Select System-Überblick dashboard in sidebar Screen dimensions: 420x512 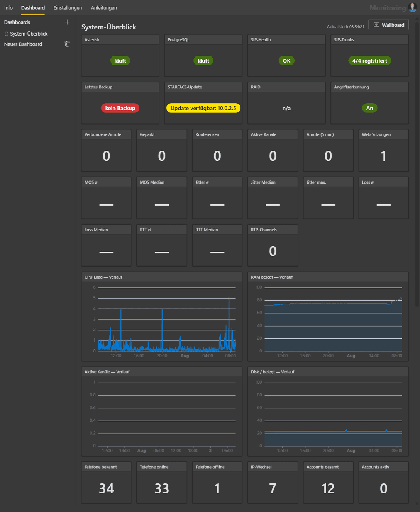coord(29,34)
